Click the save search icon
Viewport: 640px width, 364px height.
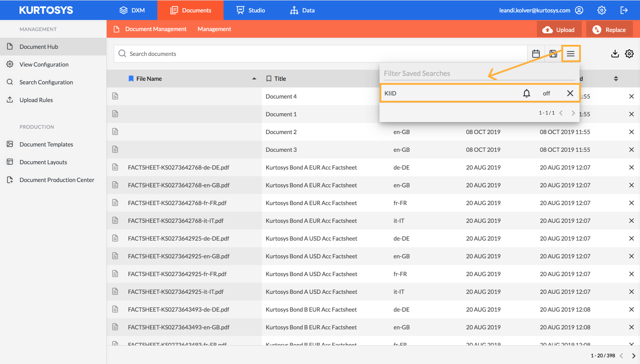coord(553,54)
